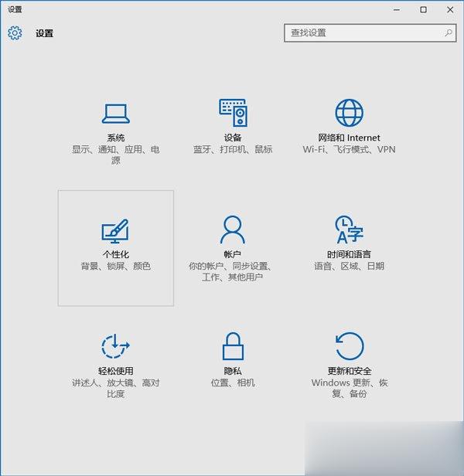The image size is (464, 476).
Task: Click the 语音、区域、日期 description
Action: tap(349, 266)
